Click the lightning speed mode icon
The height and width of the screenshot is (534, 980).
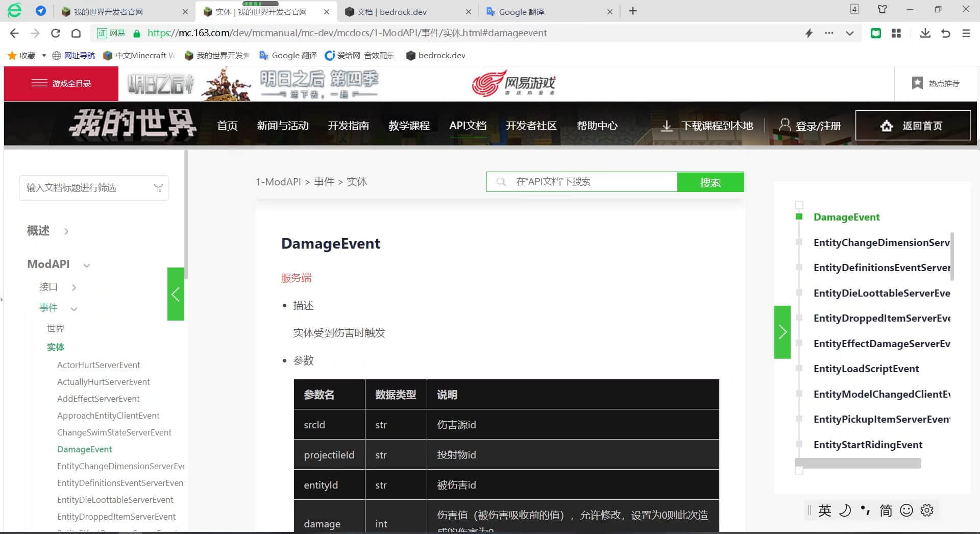coord(809,33)
